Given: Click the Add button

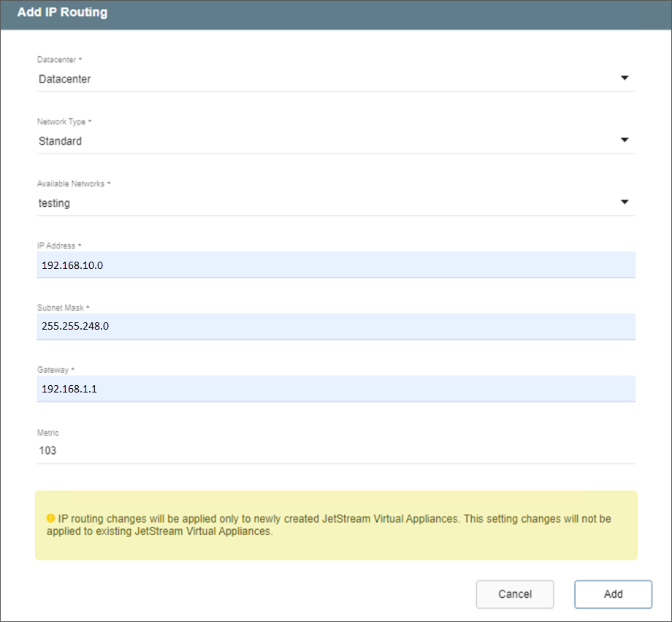Looking at the screenshot, I should 613,594.
